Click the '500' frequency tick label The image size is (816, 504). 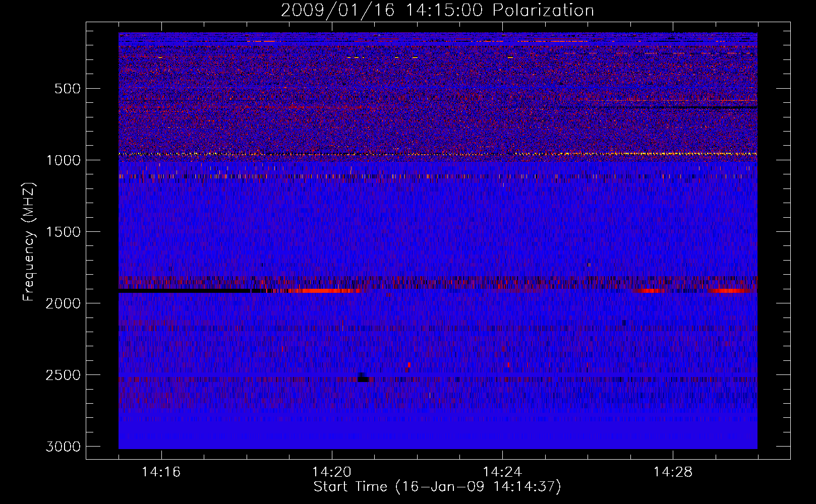pos(68,89)
